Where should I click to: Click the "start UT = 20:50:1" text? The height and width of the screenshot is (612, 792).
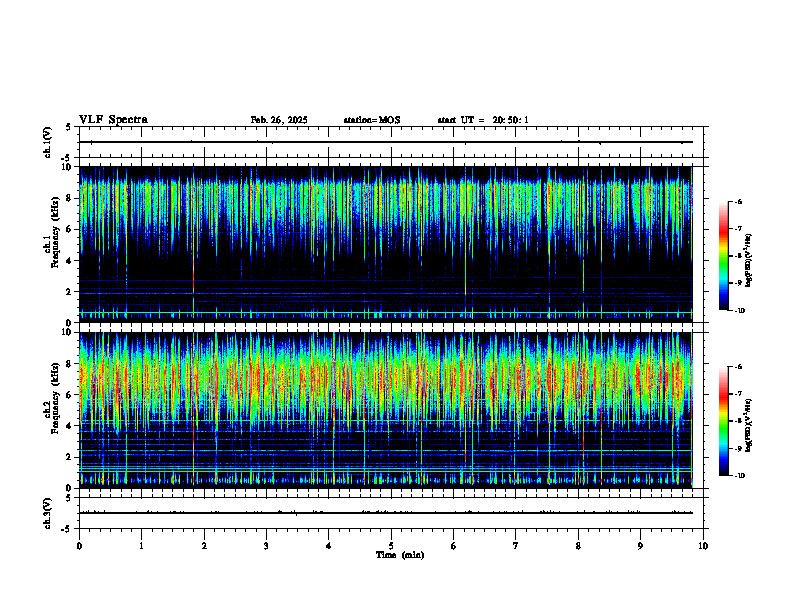[x=483, y=120]
